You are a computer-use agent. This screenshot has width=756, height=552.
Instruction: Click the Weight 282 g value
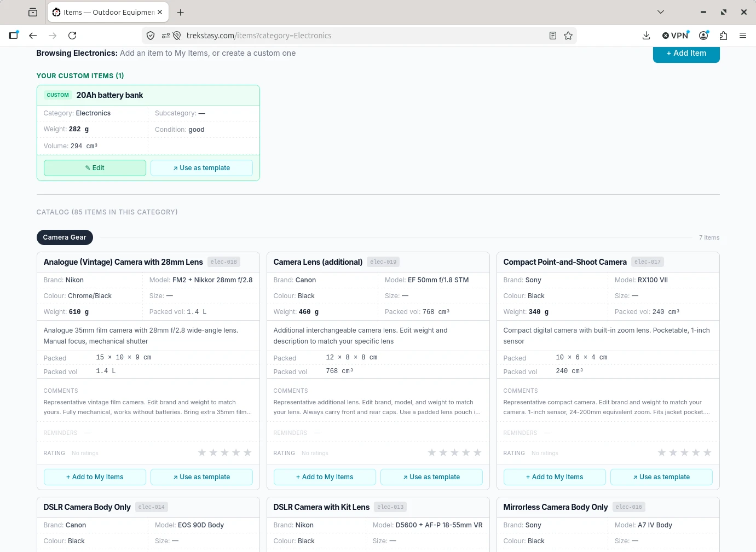pos(79,130)
